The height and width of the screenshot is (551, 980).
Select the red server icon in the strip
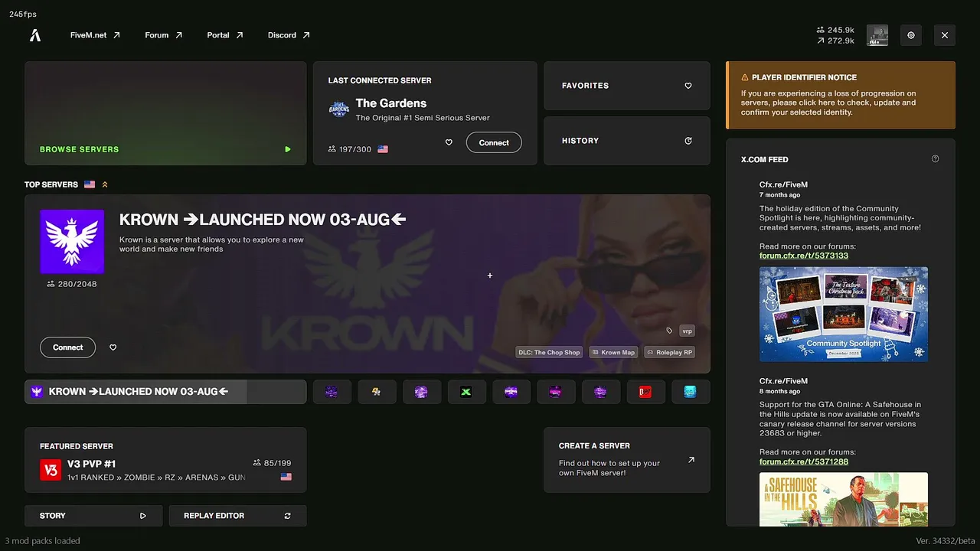(x=645, y=392)
